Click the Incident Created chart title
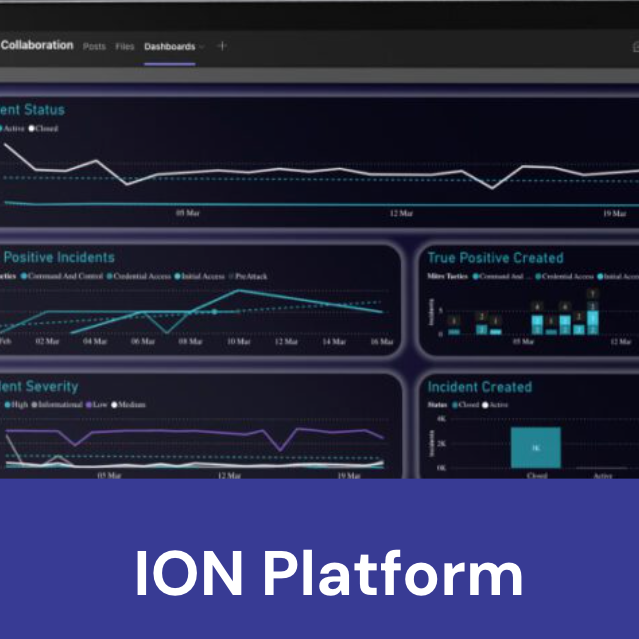This screenshot has height=639, width=639. click(479, 387)
